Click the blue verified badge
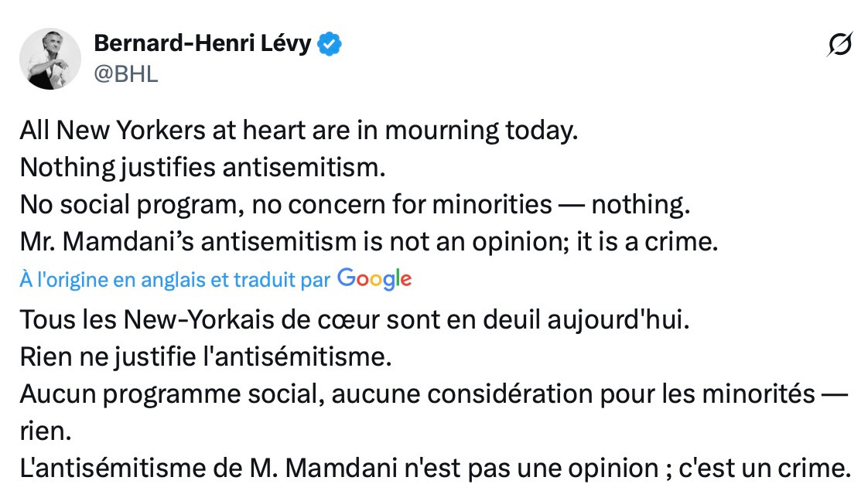This screenshot has width=868, height=501. pos(331,44)
